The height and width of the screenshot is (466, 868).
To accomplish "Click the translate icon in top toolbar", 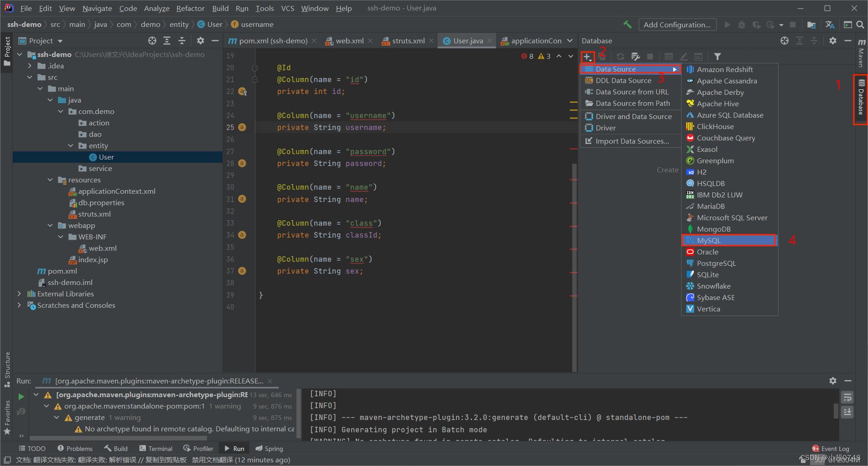I will (x=830, y=25).
